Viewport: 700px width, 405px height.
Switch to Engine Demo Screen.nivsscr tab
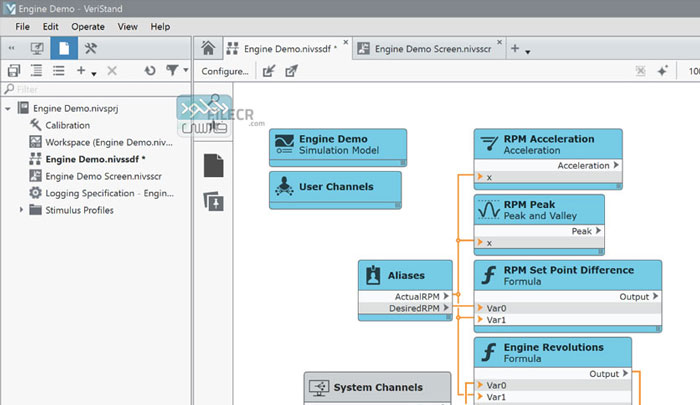pos(431,48)
